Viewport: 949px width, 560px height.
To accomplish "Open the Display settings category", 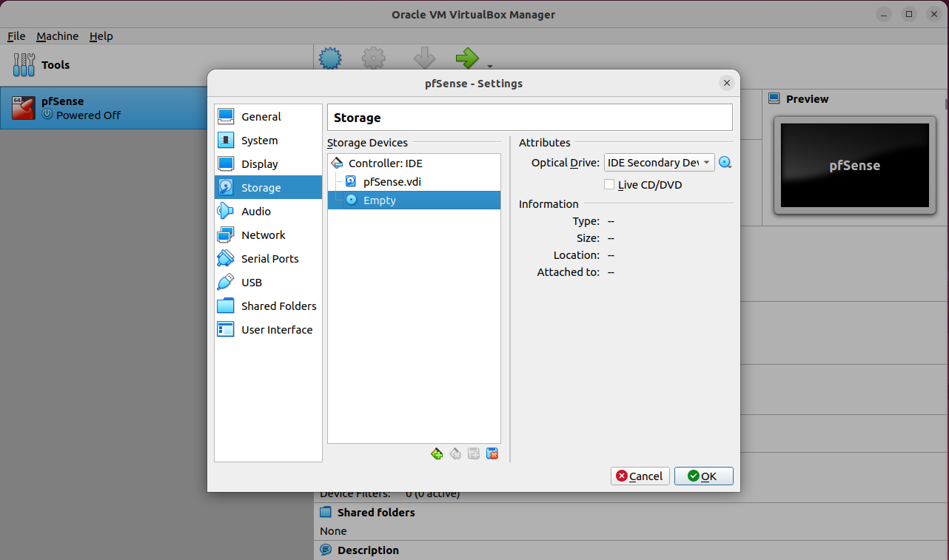I will coord(268,164).
